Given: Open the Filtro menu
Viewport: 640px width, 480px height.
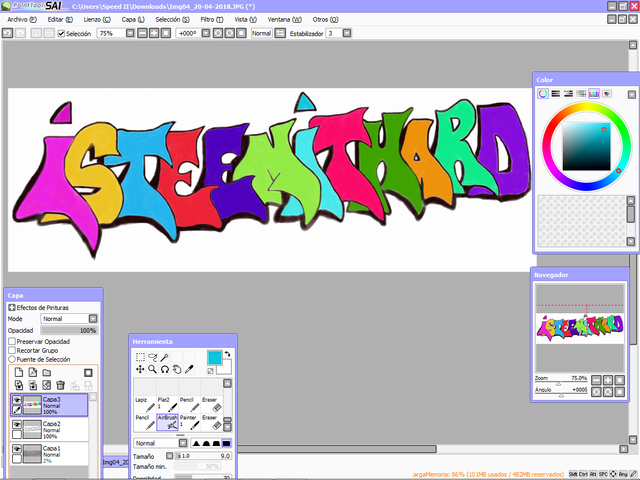Looking at the screenshot, I should pyautogui.click(x=211, y=19).
